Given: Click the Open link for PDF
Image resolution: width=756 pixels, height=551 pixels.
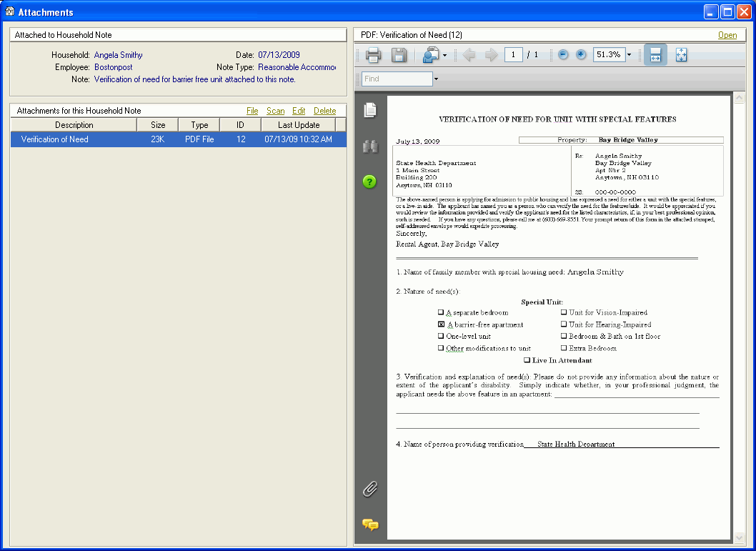Looking at the screenshot, I should 727,35.
